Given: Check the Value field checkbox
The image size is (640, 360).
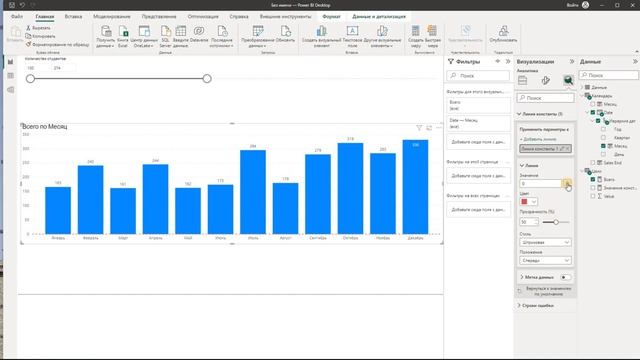Looking at the screenshot, I should 593,196.
